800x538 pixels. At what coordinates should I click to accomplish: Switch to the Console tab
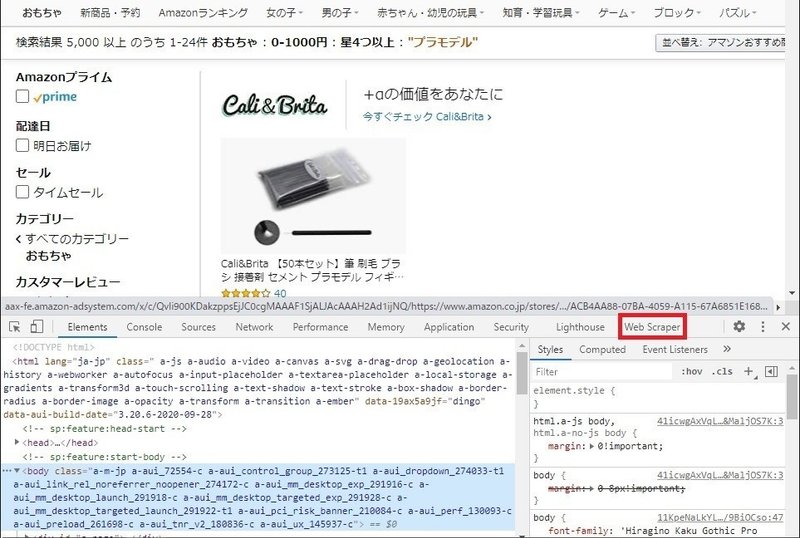click(x=144, y=327)
